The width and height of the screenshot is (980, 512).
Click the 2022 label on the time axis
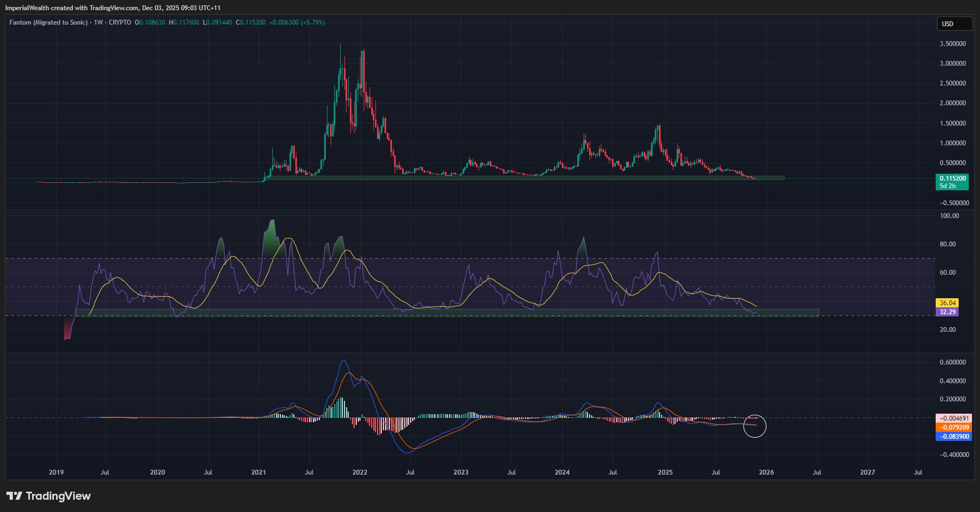coord(360,472)
